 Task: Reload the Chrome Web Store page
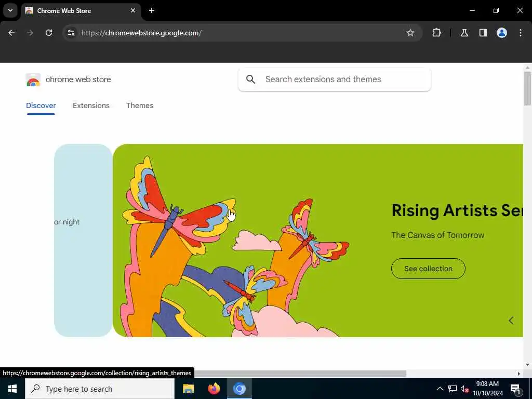tap(49, 33)
